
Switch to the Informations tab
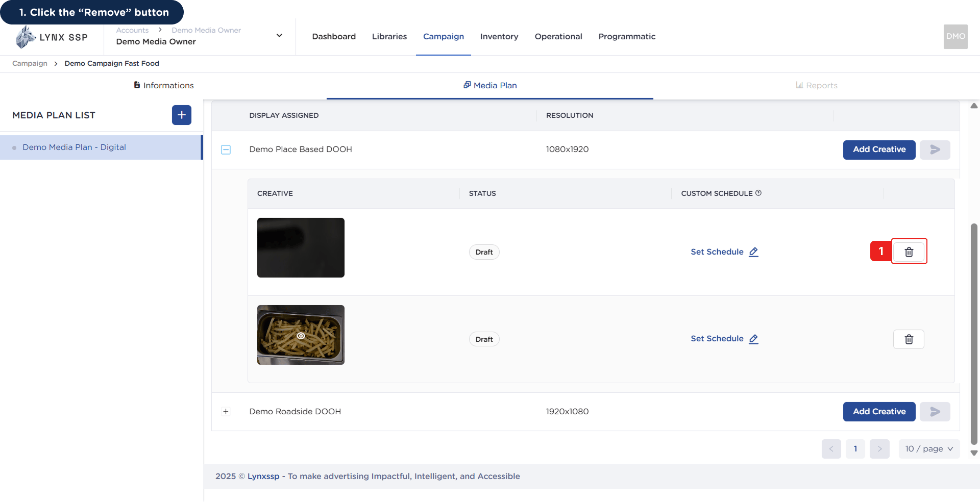[x=163, y=85]
